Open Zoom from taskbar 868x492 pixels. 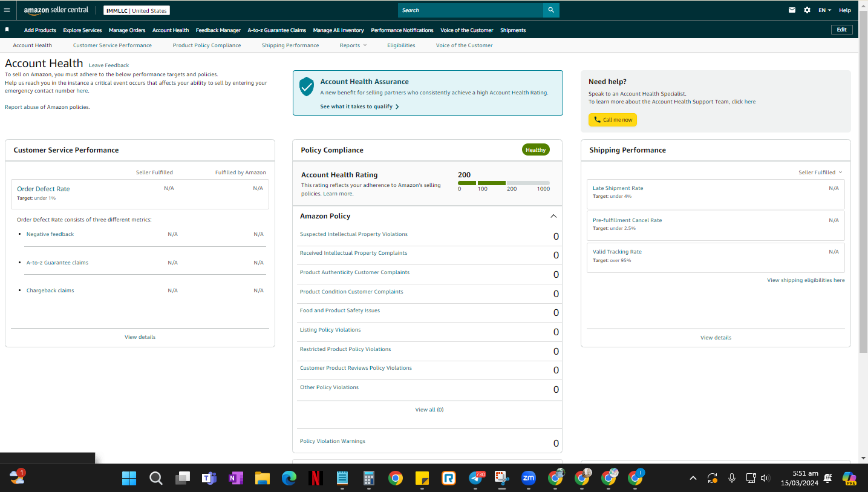(529, 479)
